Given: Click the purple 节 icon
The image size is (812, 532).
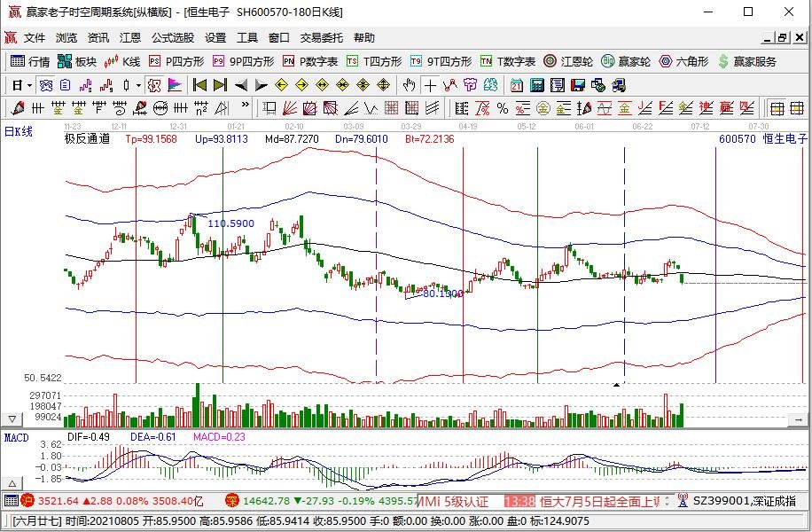Looking at the screenshot, I should (470, 85).
